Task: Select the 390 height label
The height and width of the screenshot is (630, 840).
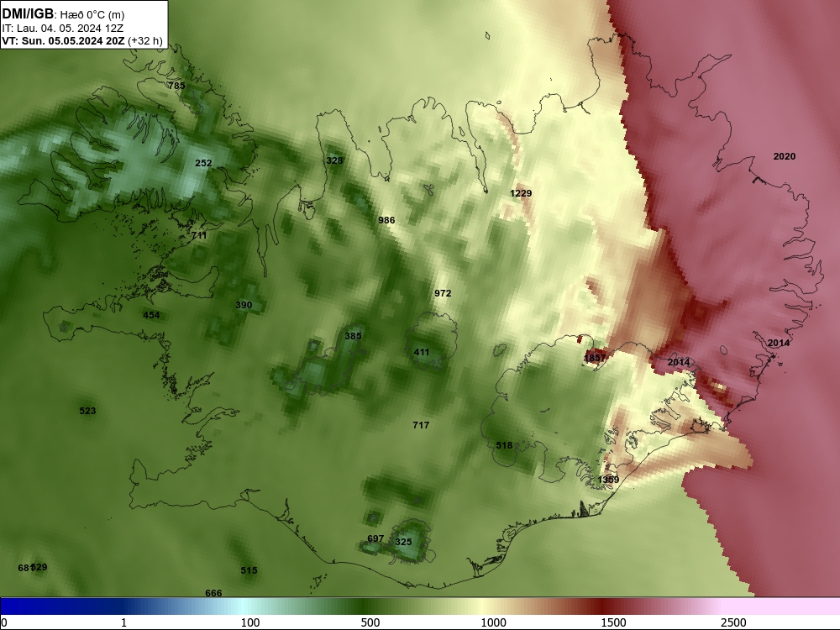Action: (x=244, y=306)
